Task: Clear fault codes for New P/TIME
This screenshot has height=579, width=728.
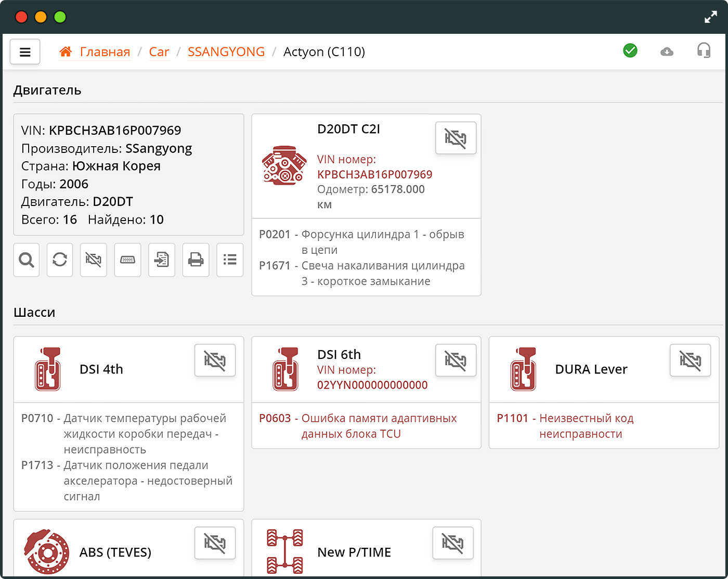Action: click(x=453, y=543)
